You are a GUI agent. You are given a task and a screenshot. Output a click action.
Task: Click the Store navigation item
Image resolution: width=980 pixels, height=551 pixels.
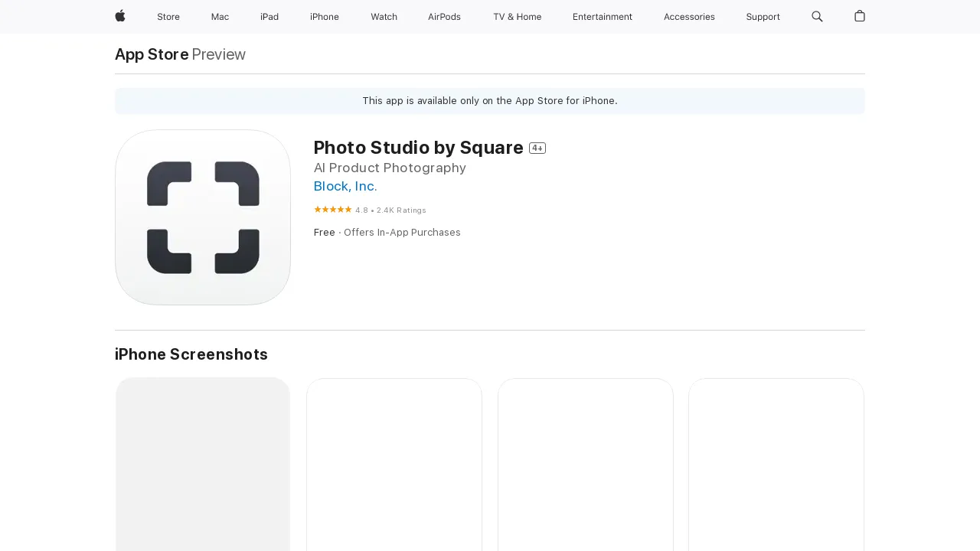click(x=168, y=17)
